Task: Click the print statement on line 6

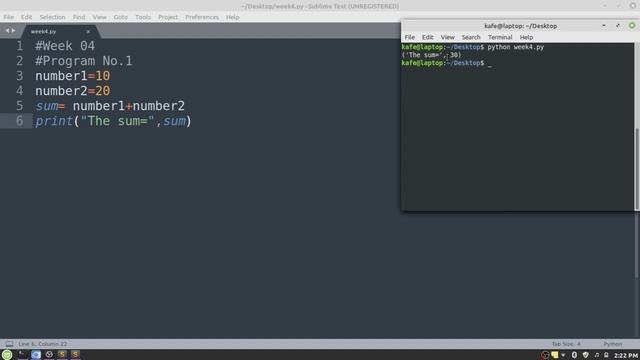Action: pyautogui.click(x=113, y=121)
